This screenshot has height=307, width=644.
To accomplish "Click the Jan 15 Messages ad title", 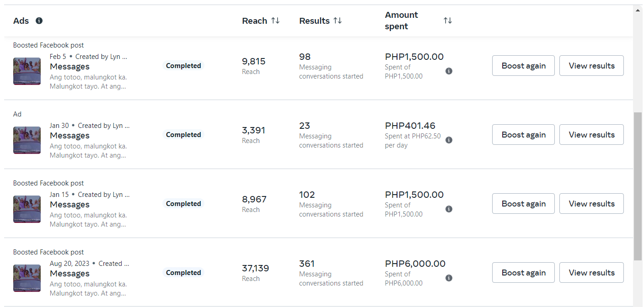I will tap(70, 205).
